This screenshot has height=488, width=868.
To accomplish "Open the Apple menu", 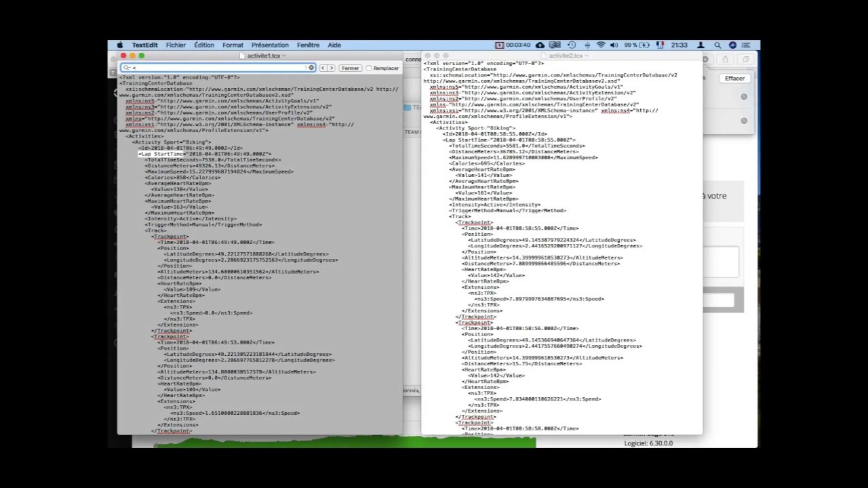I will tap(120, 45).
